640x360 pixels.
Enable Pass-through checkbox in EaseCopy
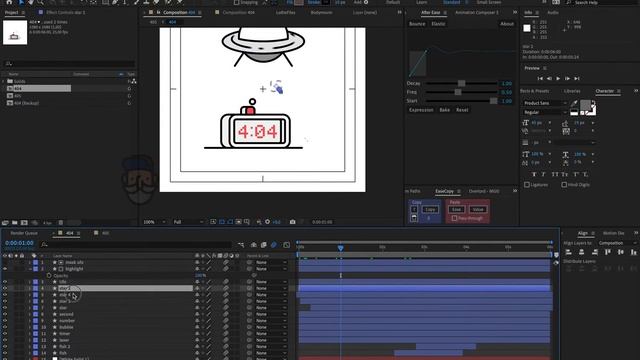click(454, 218)
